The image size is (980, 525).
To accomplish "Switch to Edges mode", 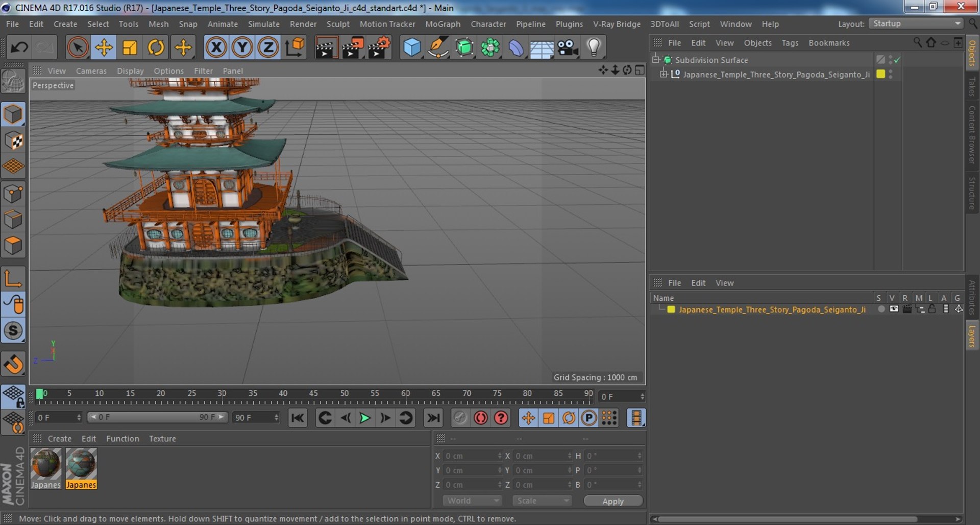I will pos(13,220).
